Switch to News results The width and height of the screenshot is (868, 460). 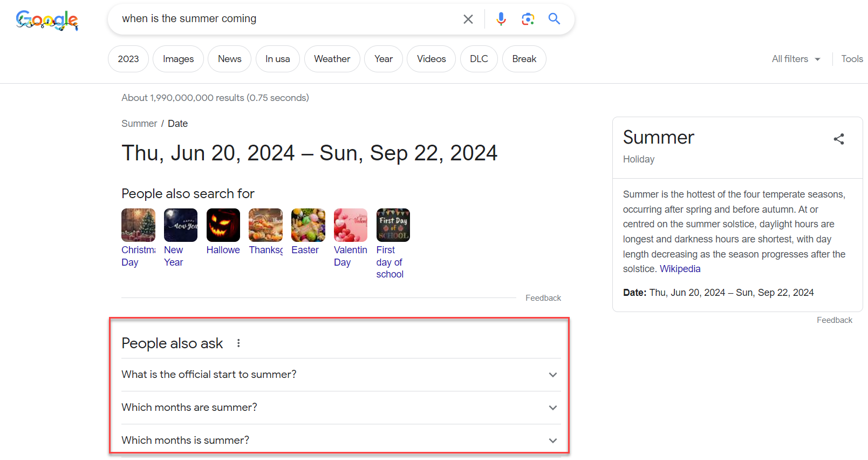229,59
